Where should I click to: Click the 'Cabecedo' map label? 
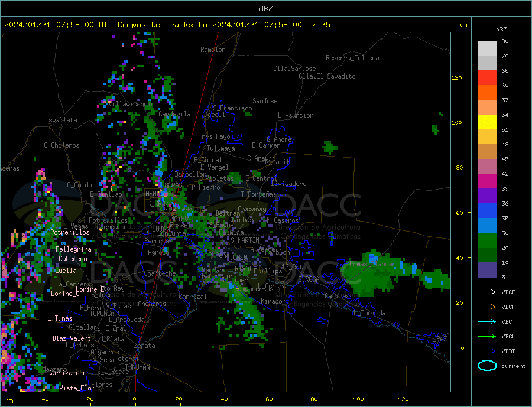coord(73,259)
